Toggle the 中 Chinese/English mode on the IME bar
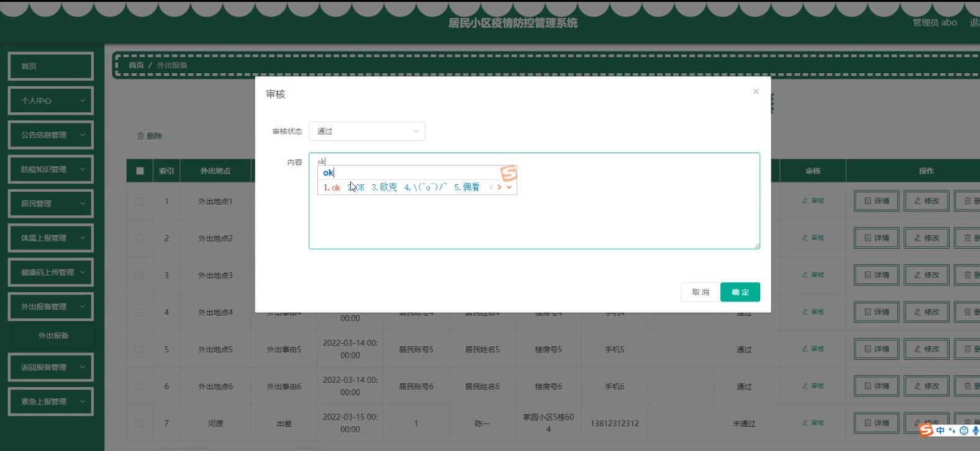Image resolution: width=980 pixels, height=451 pixels. pos(940,431)
